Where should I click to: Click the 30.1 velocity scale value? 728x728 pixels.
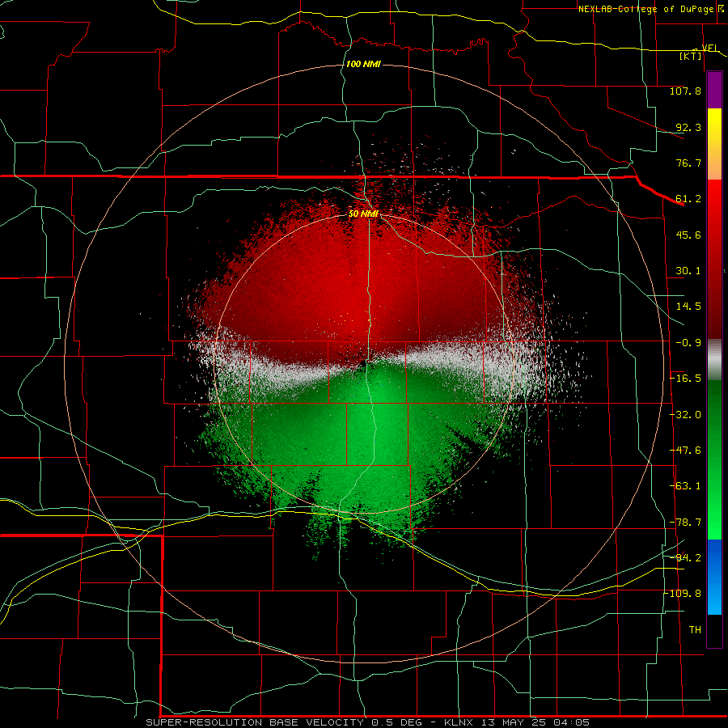tap(688, 271)
